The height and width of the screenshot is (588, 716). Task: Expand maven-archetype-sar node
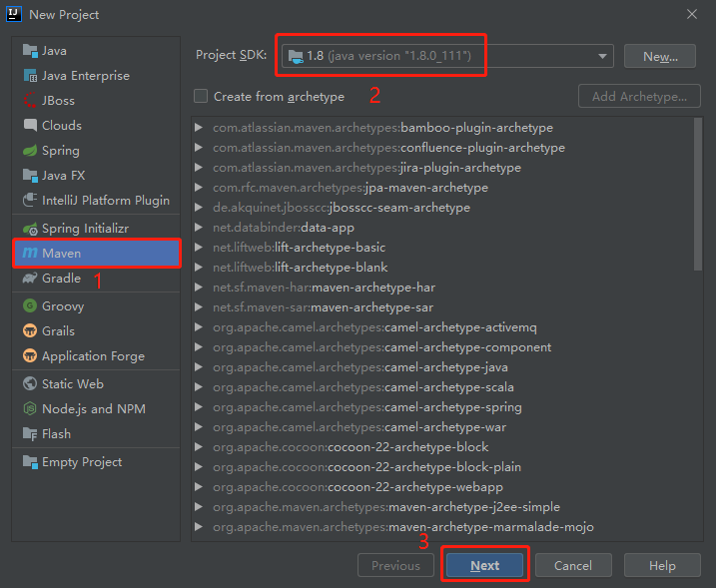coord(199,307)
